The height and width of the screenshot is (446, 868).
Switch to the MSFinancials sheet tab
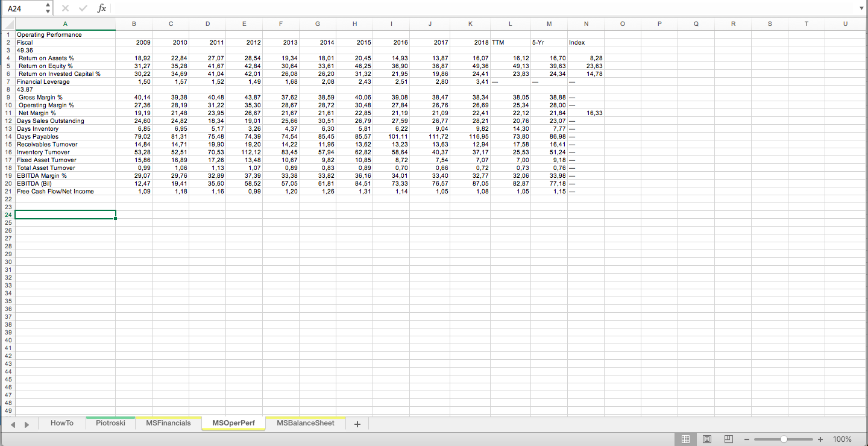(x=168, y=423)
